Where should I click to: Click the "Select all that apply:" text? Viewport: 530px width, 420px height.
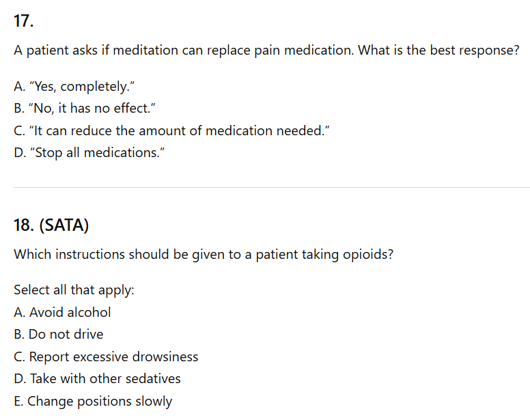(74, 290)
